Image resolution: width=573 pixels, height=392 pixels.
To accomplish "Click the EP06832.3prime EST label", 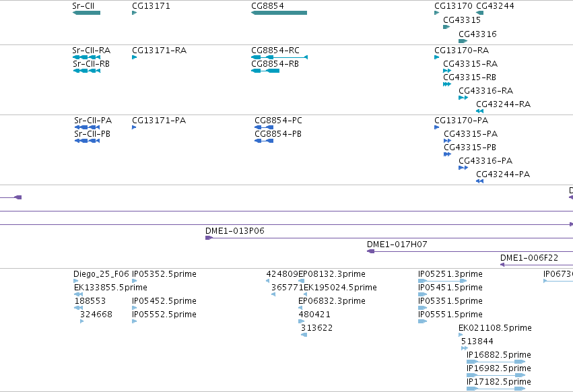I will (332, 301).
